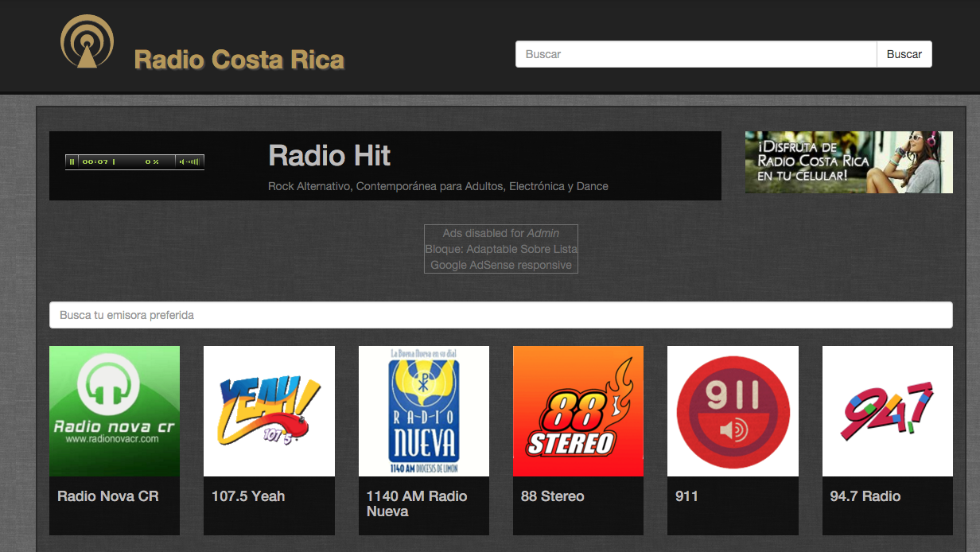Click the '88 Stereo' station name

[552, 496]
